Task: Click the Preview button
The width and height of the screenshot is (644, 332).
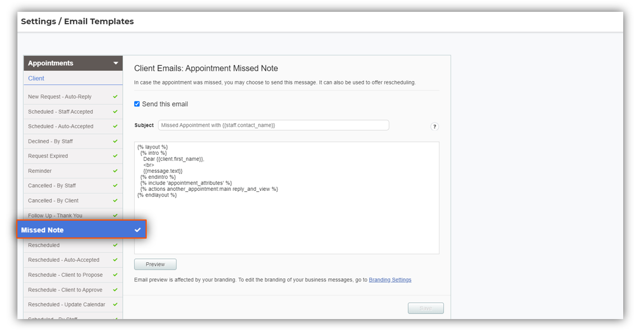Action: 155,264
